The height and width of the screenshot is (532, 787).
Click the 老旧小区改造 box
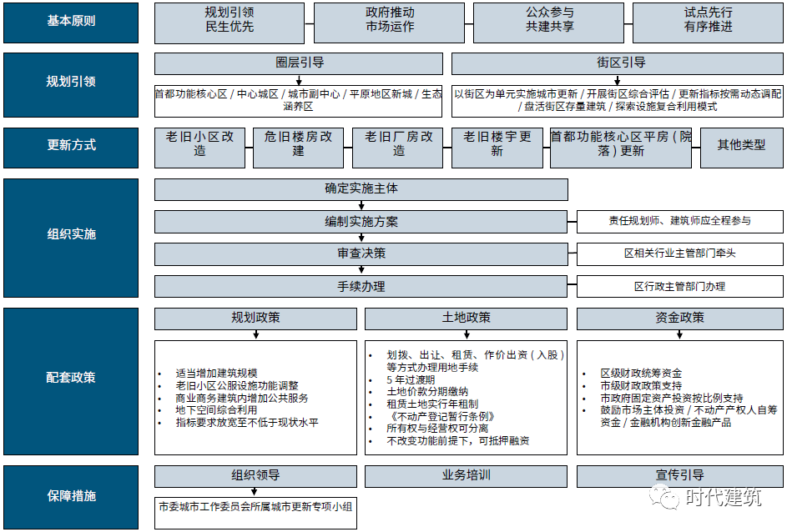tap(199, 148)
